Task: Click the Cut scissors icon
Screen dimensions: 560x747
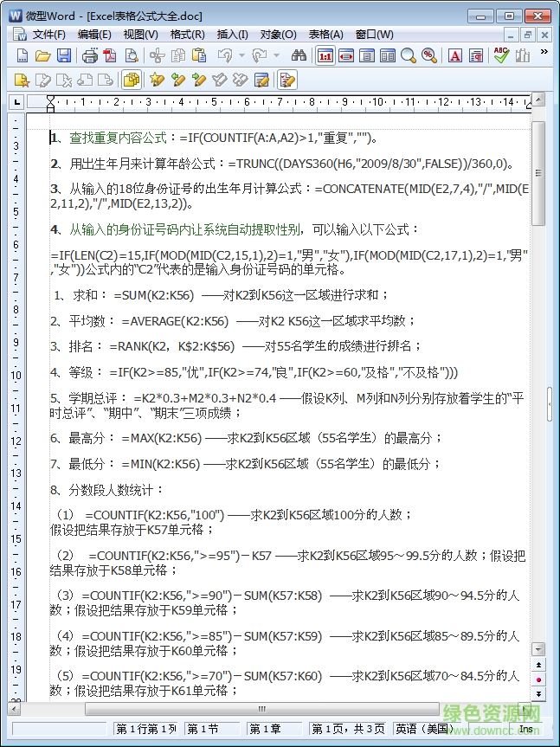Action: tap(158, 55)
